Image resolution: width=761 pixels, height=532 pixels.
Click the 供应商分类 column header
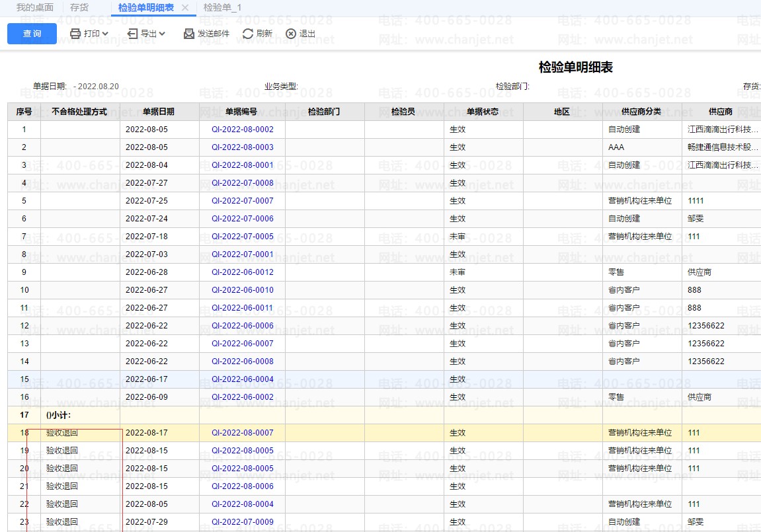(x=641, y=112)
